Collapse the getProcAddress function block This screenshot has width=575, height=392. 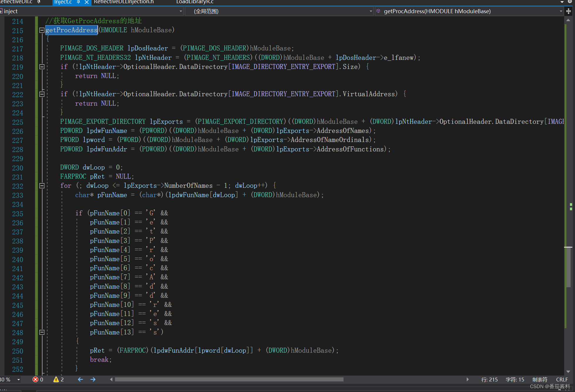[42, 30]
